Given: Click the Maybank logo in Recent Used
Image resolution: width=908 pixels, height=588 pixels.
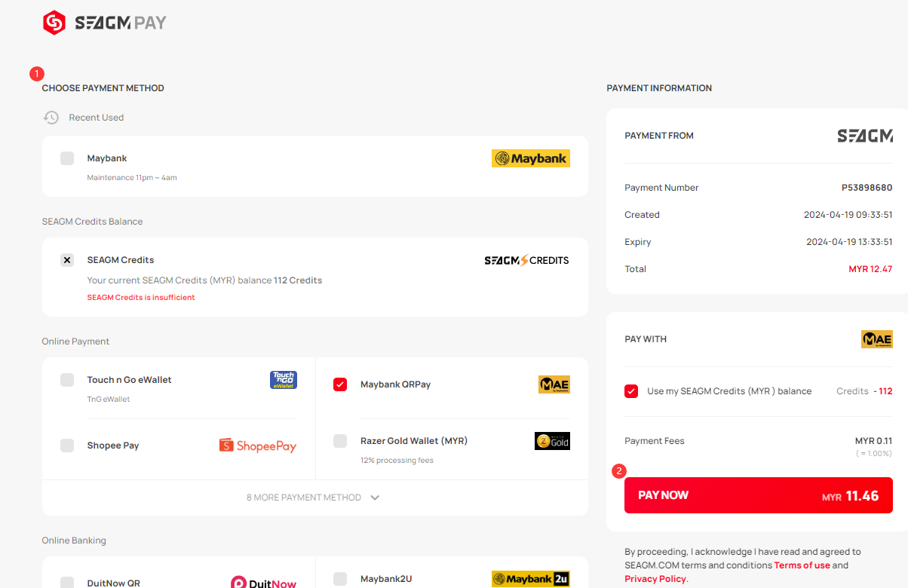Looking at the screenshot, I should click(530, 158).
